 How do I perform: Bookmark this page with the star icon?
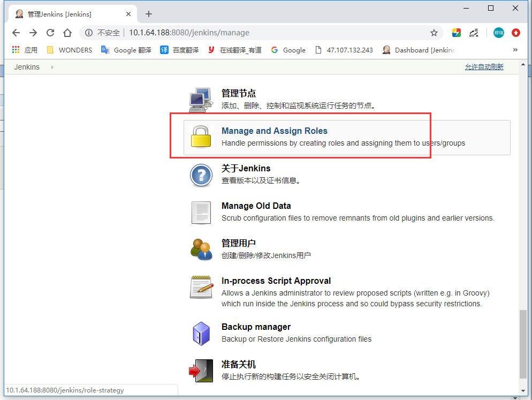pos(434,33)
